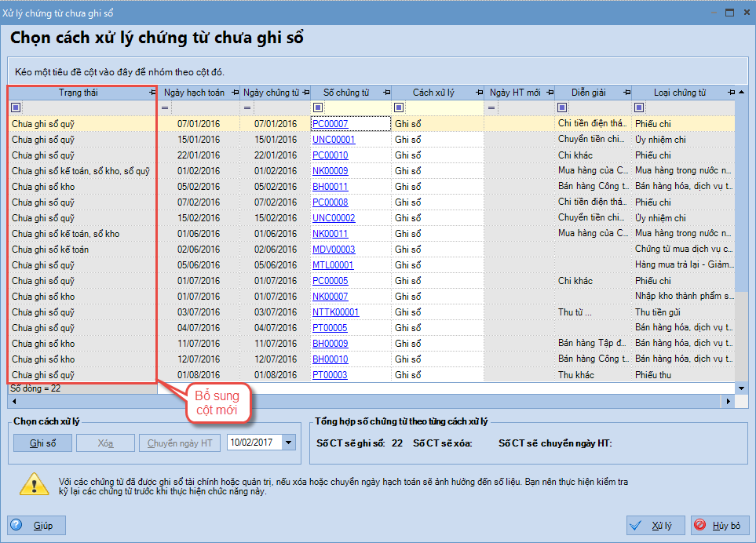The height and width of the screenshot is (543, 756).
Task: Pin the Trạng thái column
Action: (x=152, y=93)
